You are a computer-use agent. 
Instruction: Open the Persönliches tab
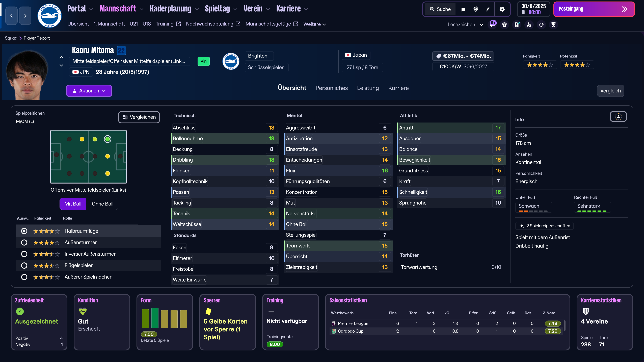tap(332, 88)
